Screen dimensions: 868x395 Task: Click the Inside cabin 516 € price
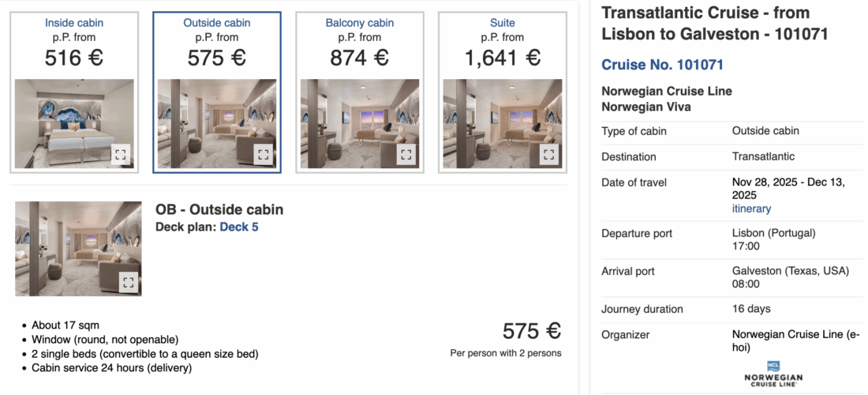pos(74,58)
